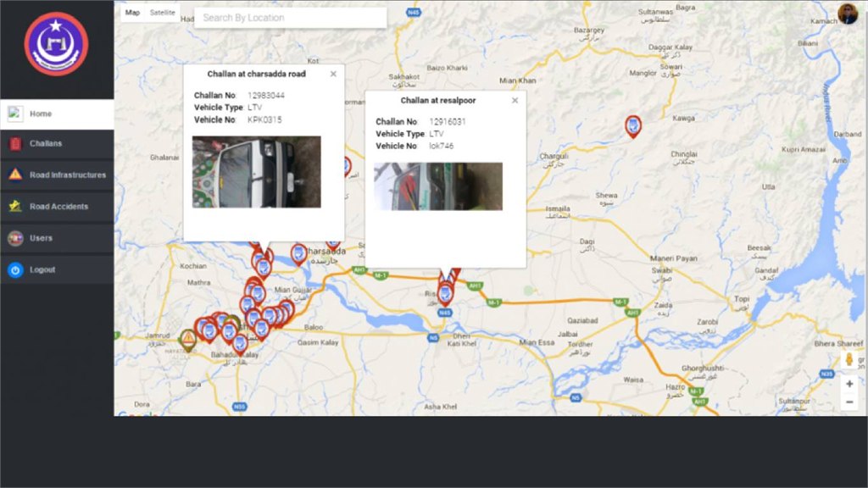Viewport: 868px width, 488px height.
Task: Close the charsadda road challan popup
Action: tap(333, 74)
